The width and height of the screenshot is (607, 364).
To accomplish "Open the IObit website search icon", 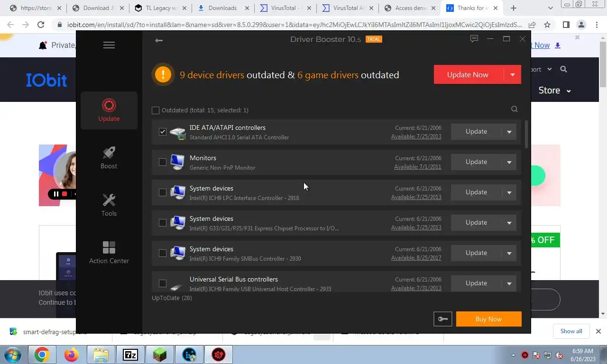I will tap(563, 69).
